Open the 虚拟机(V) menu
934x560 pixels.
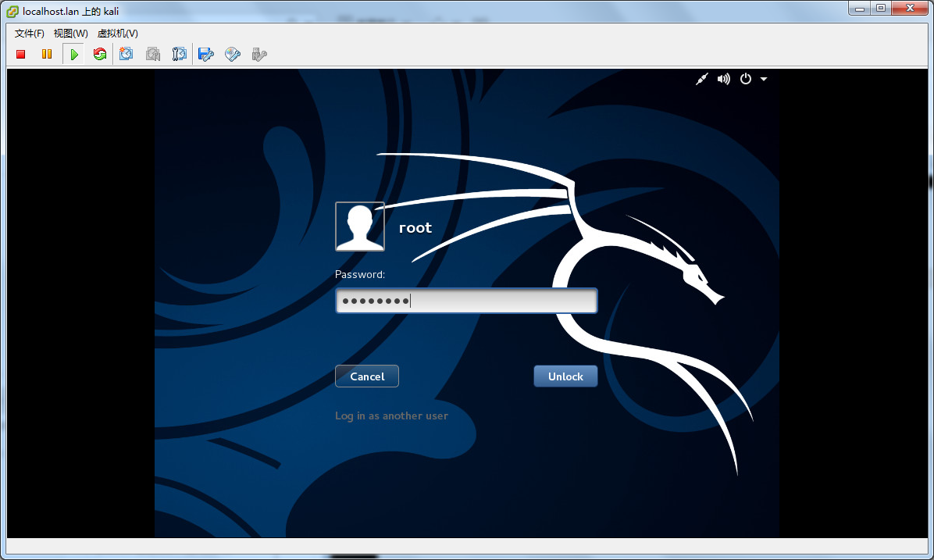117,34
